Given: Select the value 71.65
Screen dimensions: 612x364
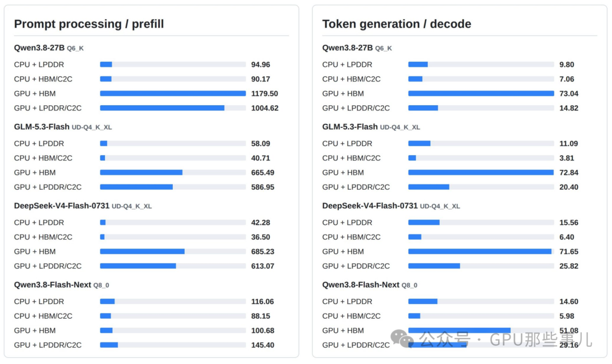Looking at the screenshot, I should click(569, 252).
